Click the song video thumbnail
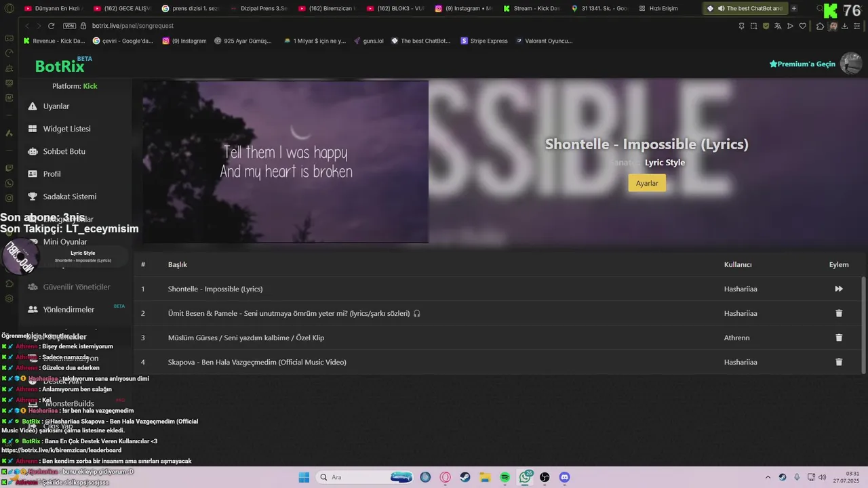 coord(285,162)
